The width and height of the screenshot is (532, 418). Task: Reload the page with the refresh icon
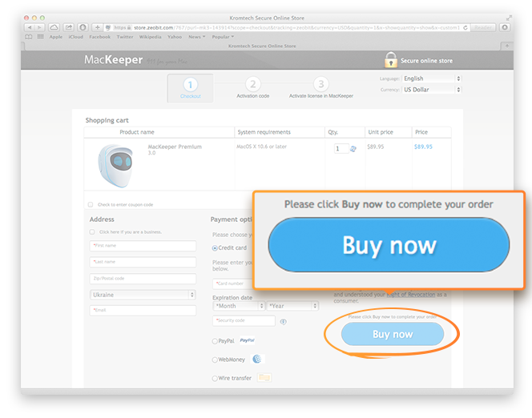pos(465,27)
